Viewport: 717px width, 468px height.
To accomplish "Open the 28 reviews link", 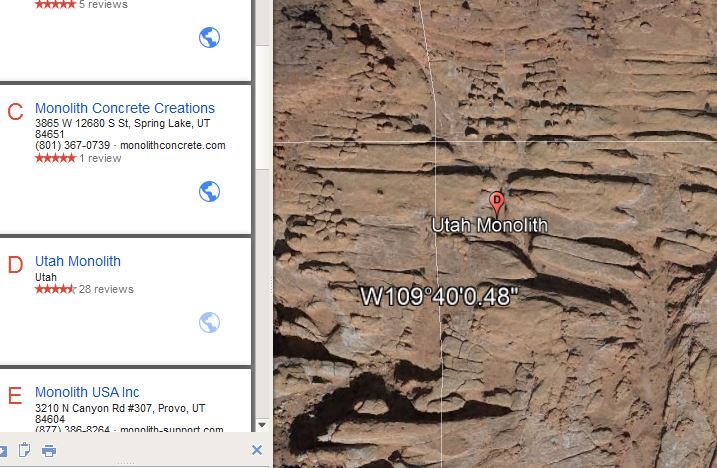I will tap(106, 289).
